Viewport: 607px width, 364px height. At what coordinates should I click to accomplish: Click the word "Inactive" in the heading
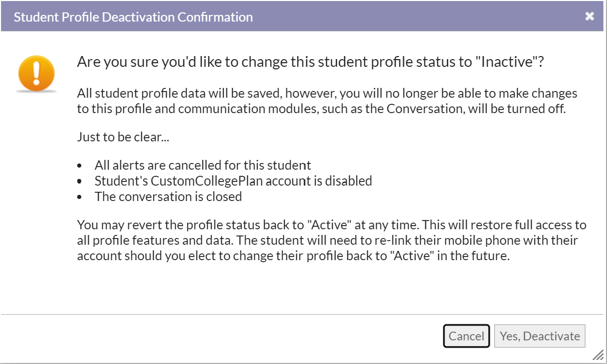[x=507, y=62]
